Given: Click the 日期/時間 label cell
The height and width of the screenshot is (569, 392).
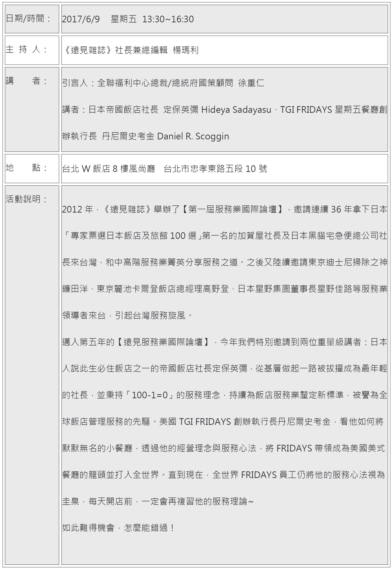Looking at the screenshot, I should pos(32,19).
